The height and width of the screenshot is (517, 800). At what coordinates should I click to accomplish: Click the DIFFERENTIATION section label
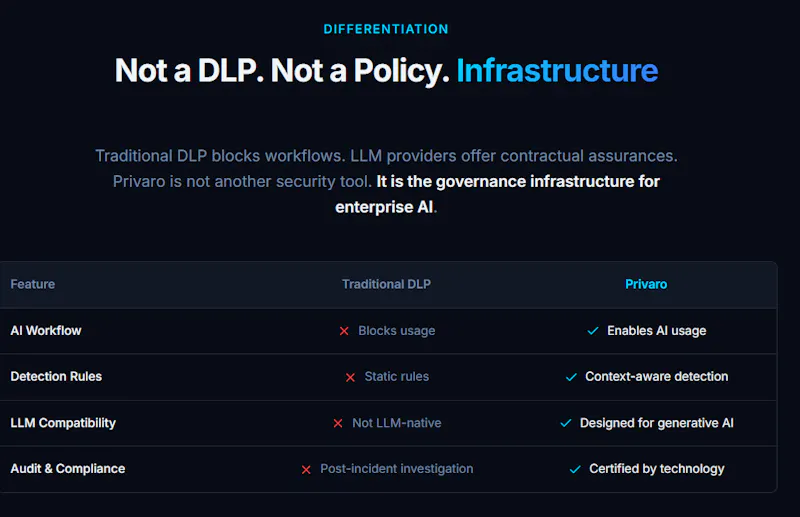click(x=386, y=29)
